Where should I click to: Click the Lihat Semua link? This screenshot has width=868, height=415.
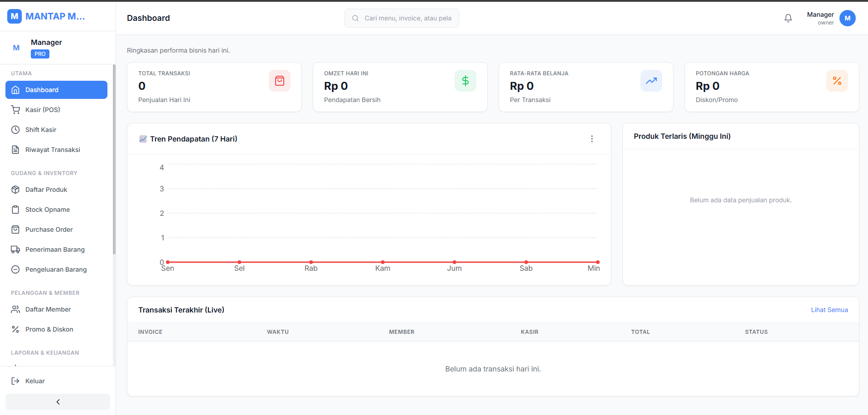point(829,310)
